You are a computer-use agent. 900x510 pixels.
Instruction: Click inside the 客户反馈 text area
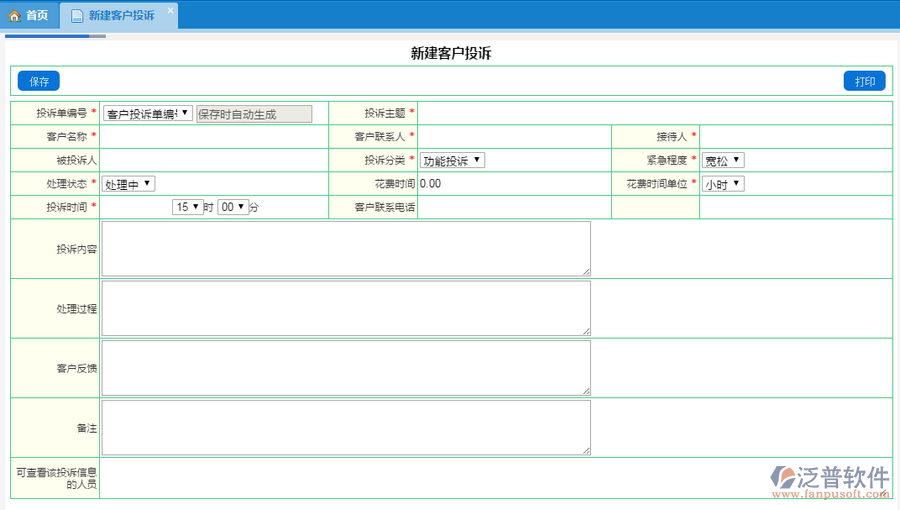pos(346,368)
